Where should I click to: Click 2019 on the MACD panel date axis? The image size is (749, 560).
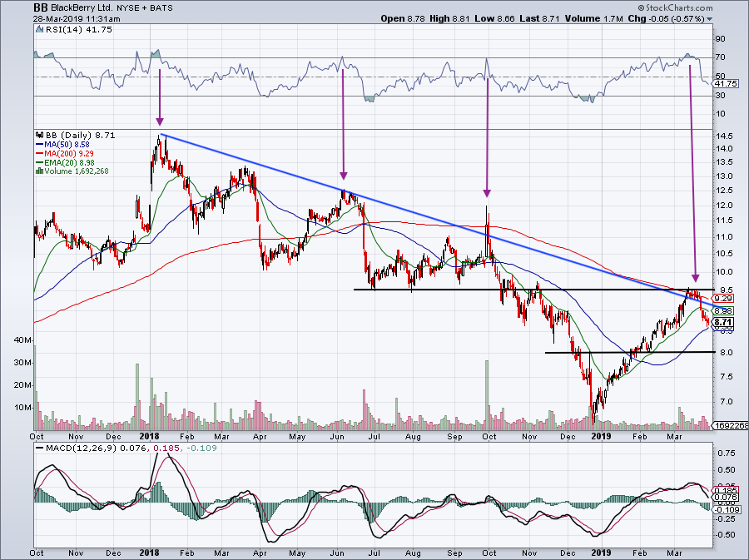601,553
